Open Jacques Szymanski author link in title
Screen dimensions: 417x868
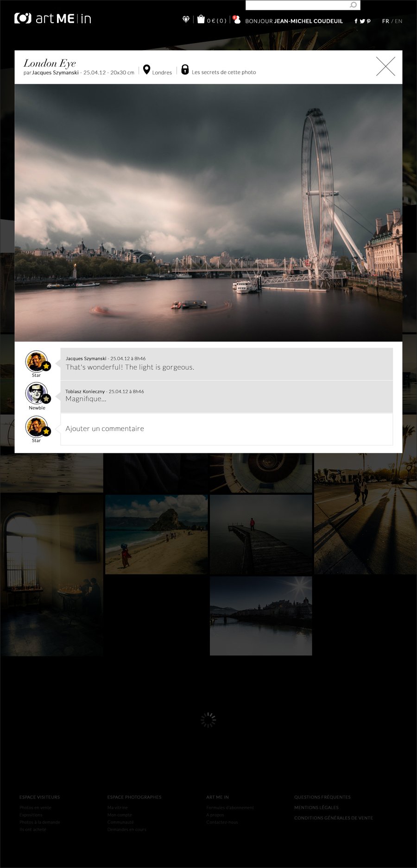tap(55, 73)
